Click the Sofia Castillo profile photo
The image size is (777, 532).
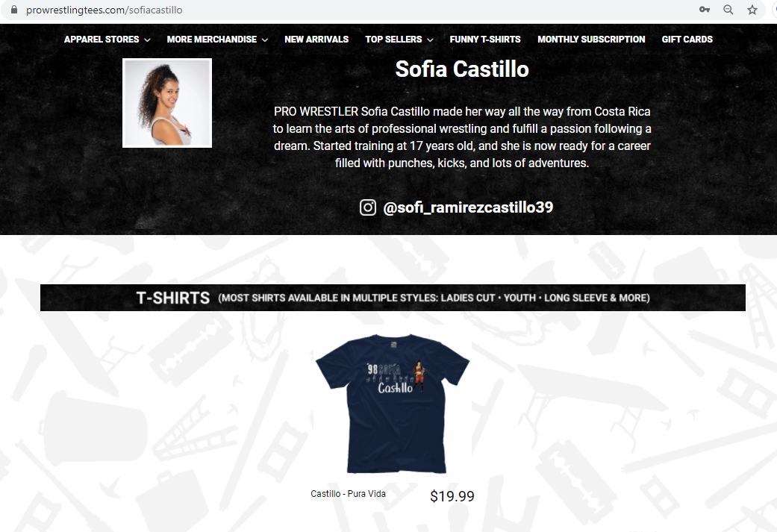pos(167,103)
